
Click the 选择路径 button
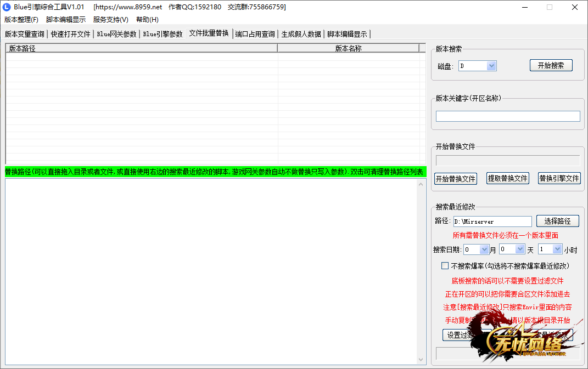click(557, 221)
